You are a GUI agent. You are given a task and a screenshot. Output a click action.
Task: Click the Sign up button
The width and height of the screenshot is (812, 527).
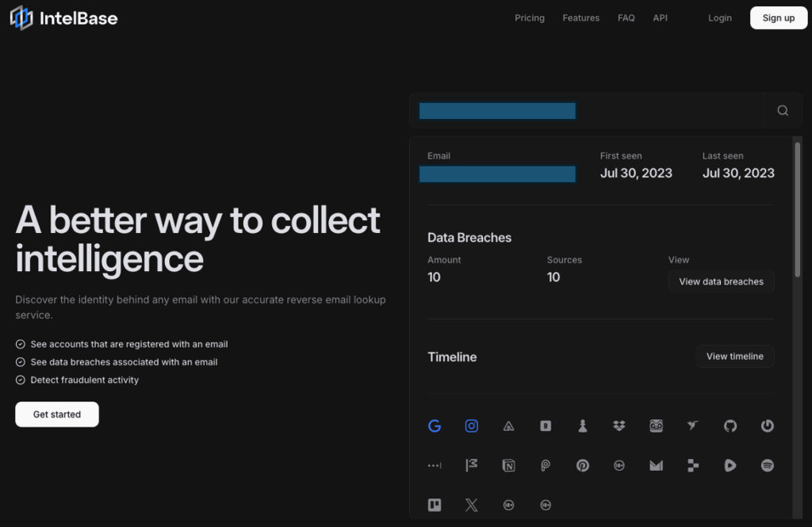[778, 17]
